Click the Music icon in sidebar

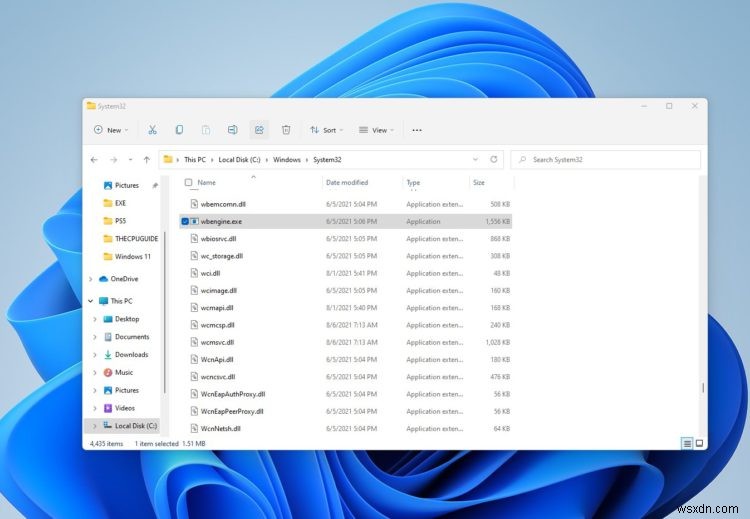click(x=108, y=372)
